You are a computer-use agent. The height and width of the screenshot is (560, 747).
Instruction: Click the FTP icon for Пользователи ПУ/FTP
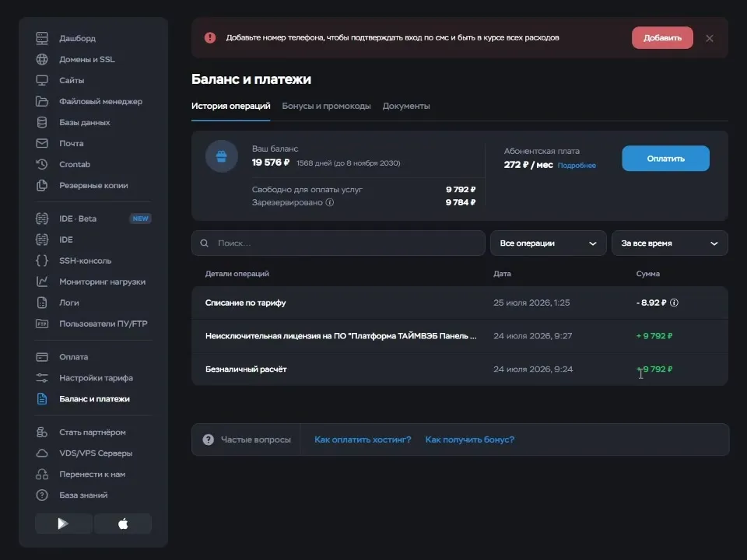[x=42, y=324]
